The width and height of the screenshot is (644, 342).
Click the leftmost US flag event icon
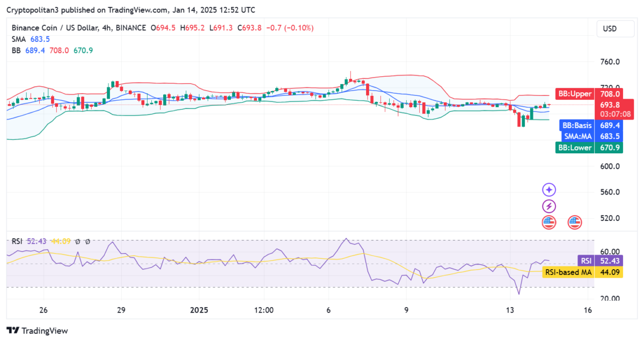(548, 222)
